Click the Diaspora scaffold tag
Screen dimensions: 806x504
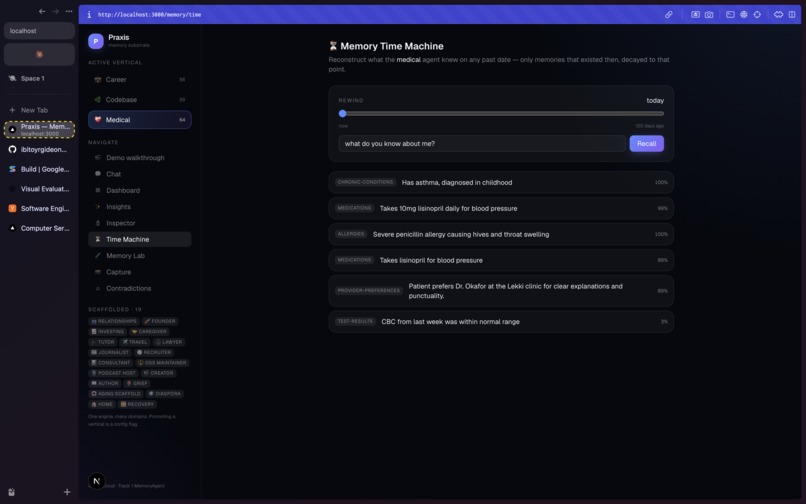pos(164,393)
